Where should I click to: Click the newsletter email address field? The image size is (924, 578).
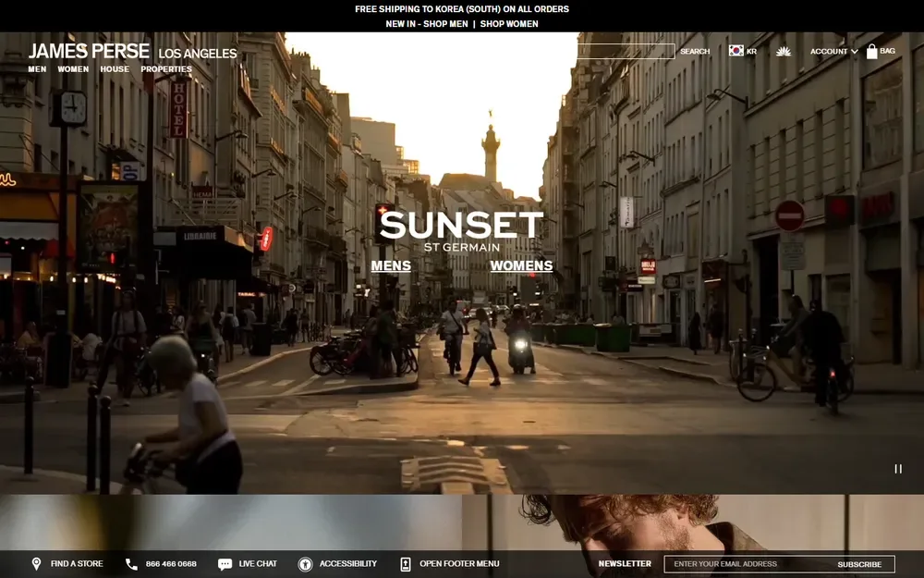click(x=745, y=564)
